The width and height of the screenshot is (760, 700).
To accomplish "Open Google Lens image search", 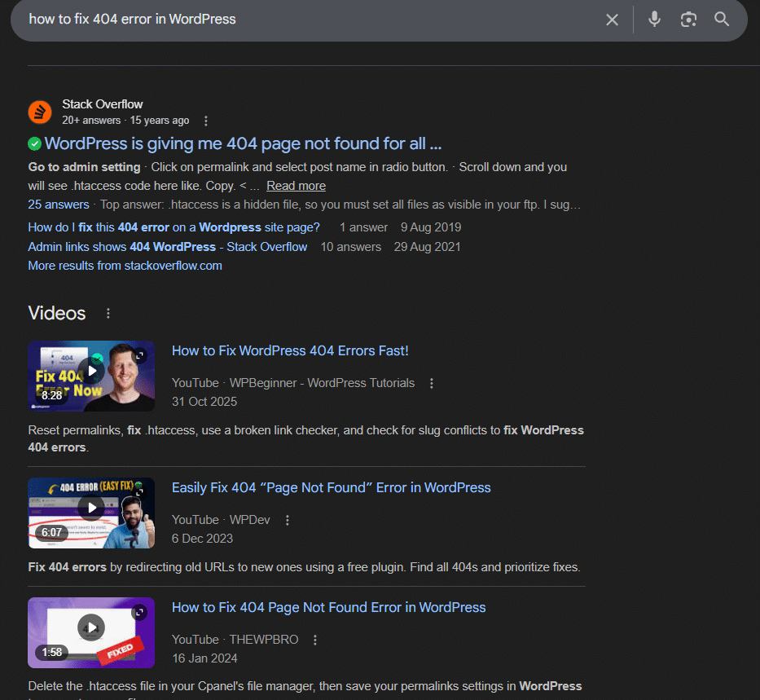I will pyautogui.click(x=688, y=20).
